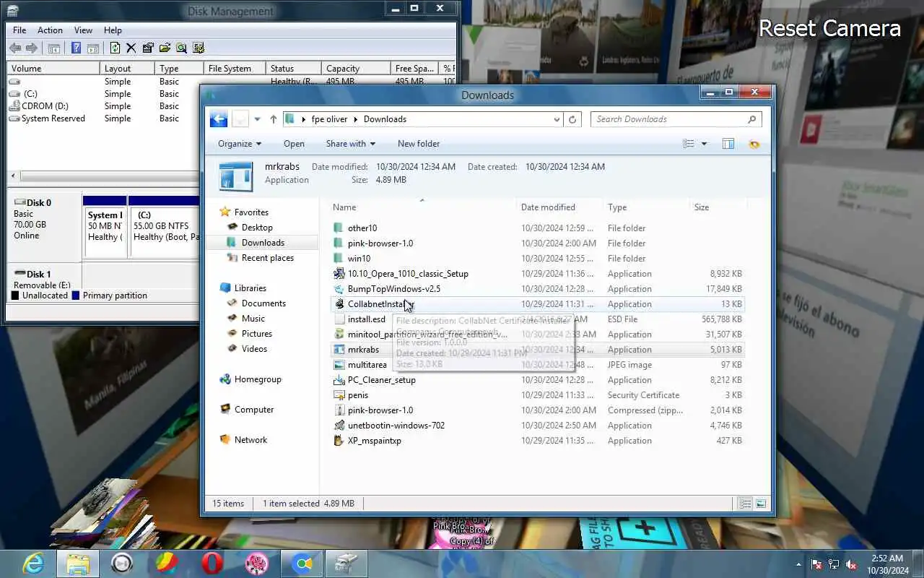Click the File Explorer taskbar icon
This screenshot has width=924, height=578.
coord(78,564)
